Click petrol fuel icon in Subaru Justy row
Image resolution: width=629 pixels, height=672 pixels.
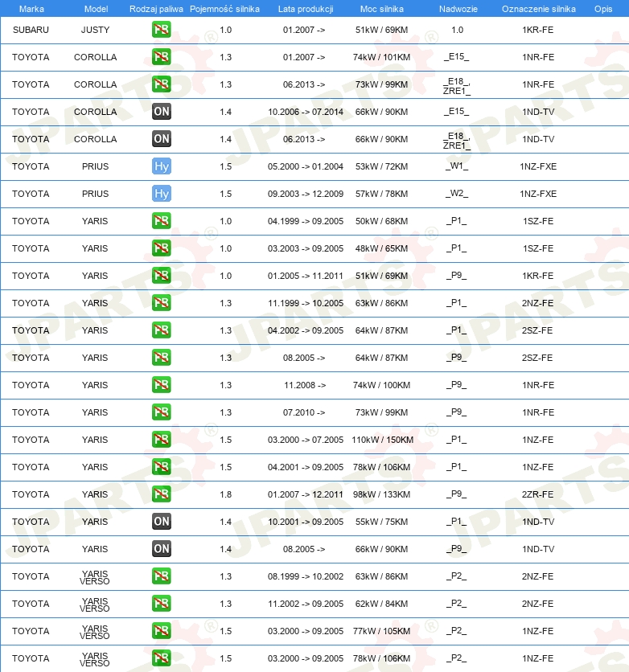pos(161,30)
